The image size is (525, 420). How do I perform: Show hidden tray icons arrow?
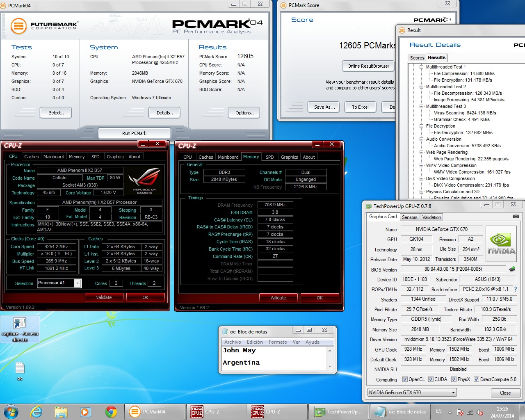point(450,412)
